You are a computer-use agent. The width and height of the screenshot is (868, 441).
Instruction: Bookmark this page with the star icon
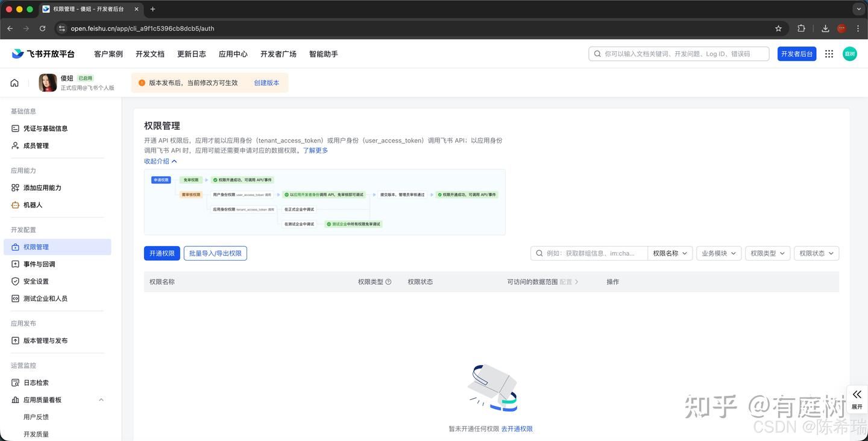tap(778, 28)
